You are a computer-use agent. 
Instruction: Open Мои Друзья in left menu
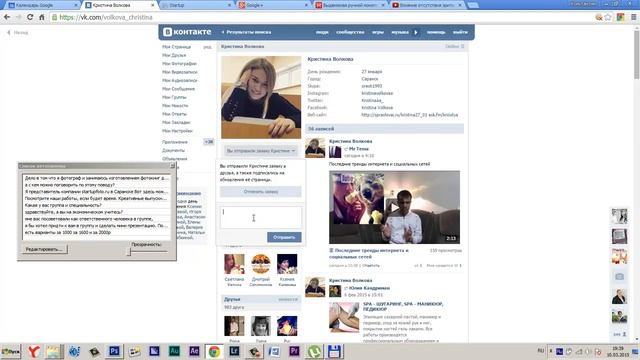pyautogui.click(x=174, y=55)
